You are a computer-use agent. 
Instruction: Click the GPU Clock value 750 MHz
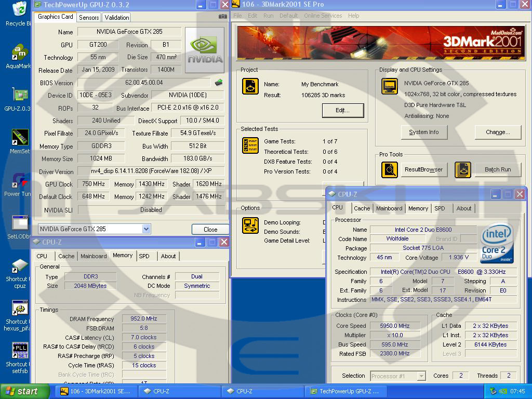tap(94, 184)
